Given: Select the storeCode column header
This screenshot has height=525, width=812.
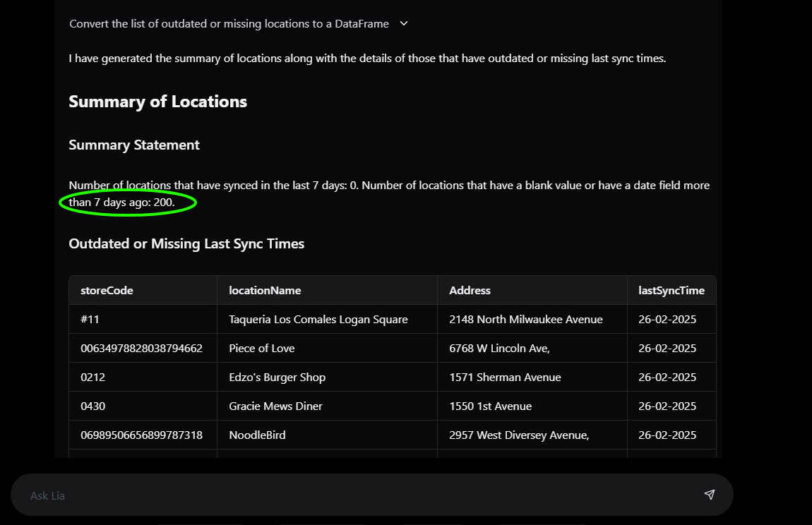Looking at the screenshot, I should coord(107,290).
